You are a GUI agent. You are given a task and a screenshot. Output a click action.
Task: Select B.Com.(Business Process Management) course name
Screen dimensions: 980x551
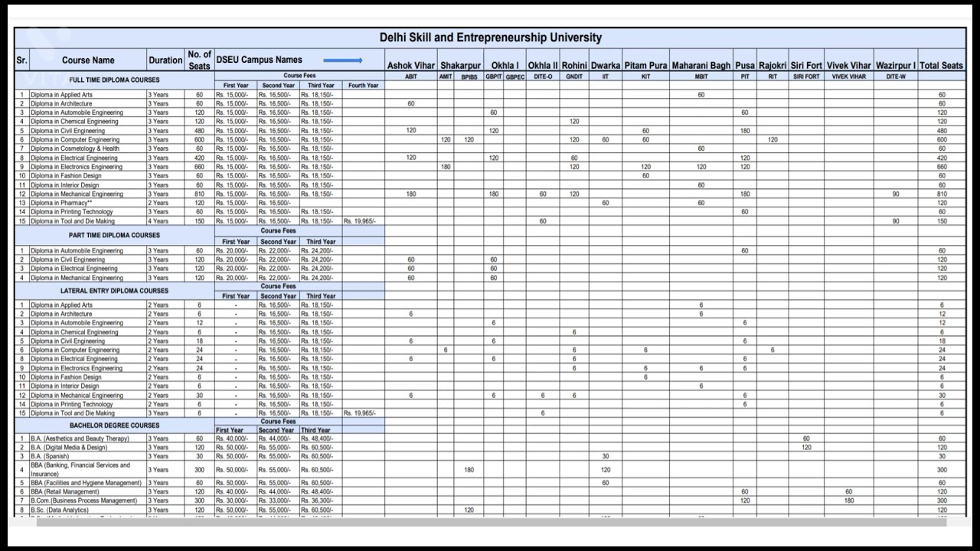click(83, 500)
